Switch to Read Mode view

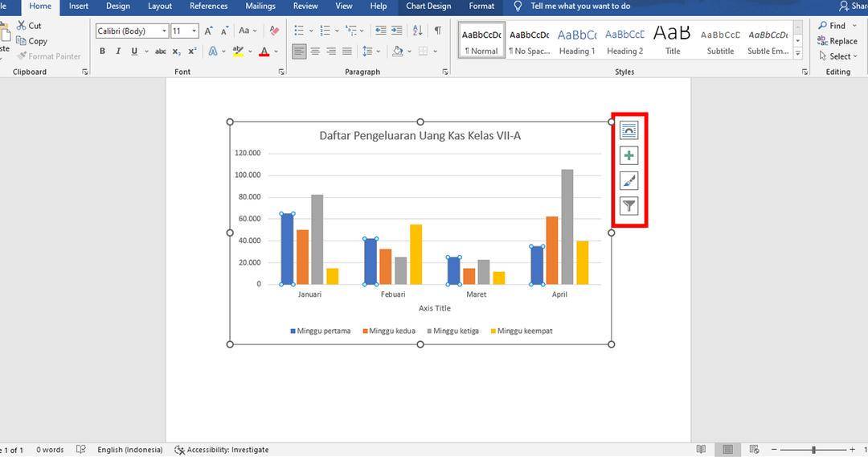(701, 450)
